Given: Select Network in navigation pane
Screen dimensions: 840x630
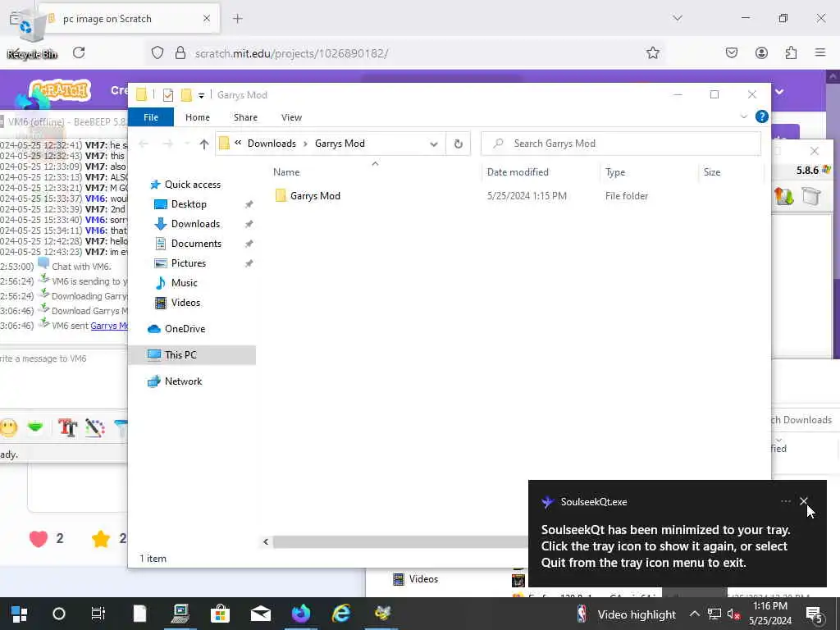Looking at the screenshot, I should (x=183, y=381).
